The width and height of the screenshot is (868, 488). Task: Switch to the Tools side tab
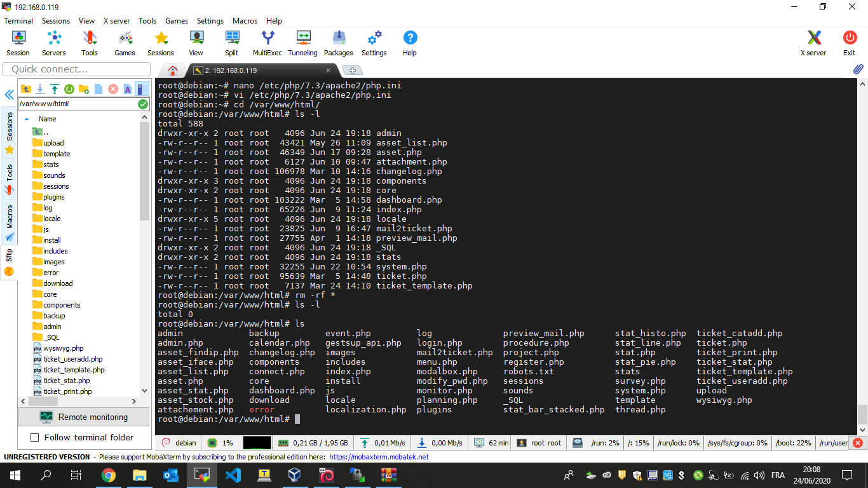(x=10, y=179)
